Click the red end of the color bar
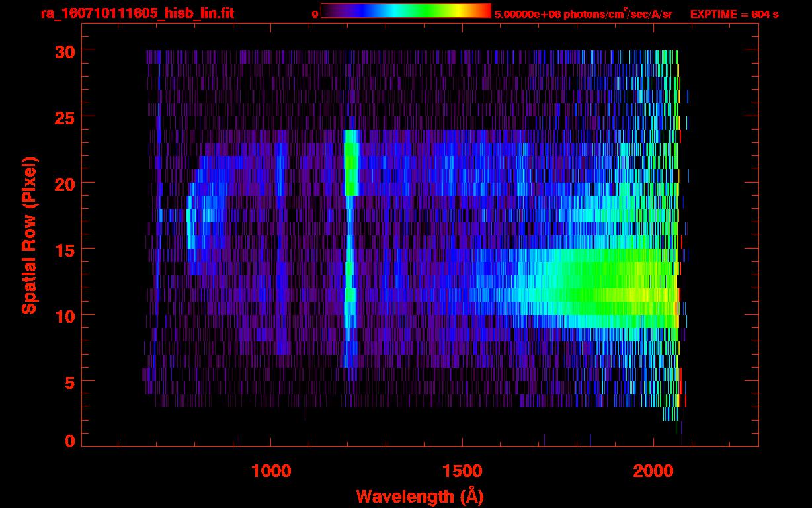The height and width of the screenshot is (508, 812). (486, 11)
